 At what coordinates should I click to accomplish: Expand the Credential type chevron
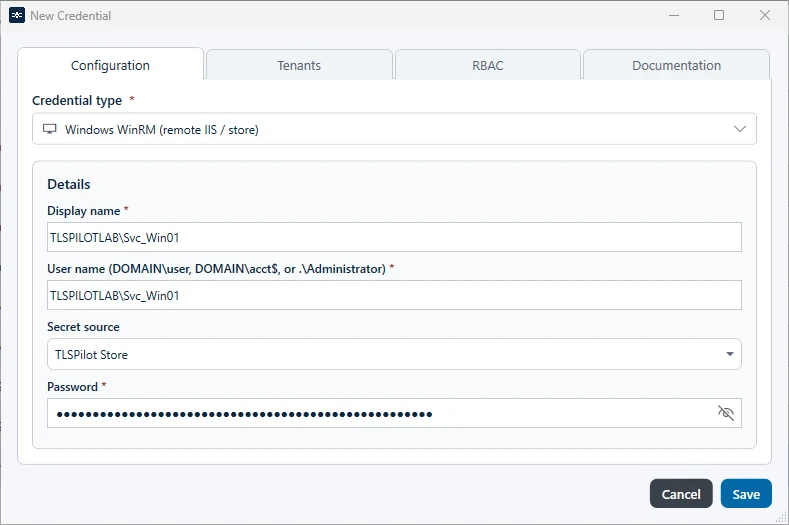(740, 129)
